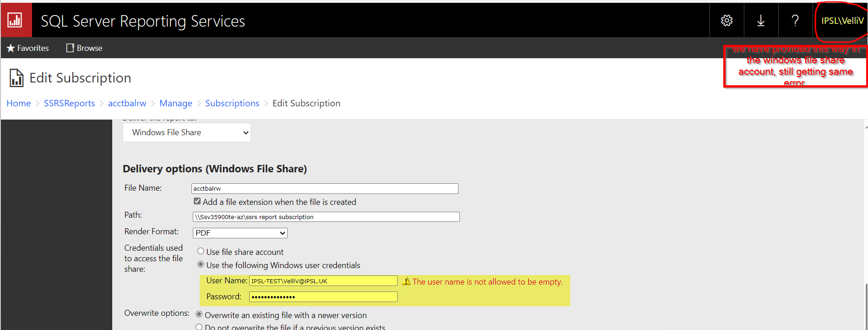Viewport: 868px width, 330px height.
Task: Open the Subscriptions breadcrumb link
Action: pyautogui.click(x=232, y=104)
